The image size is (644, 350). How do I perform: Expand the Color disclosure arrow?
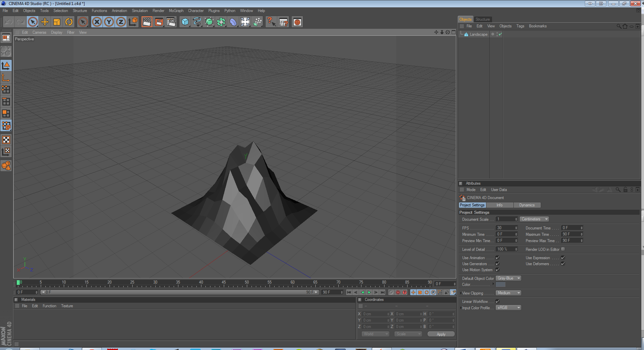tap(493, 284)
